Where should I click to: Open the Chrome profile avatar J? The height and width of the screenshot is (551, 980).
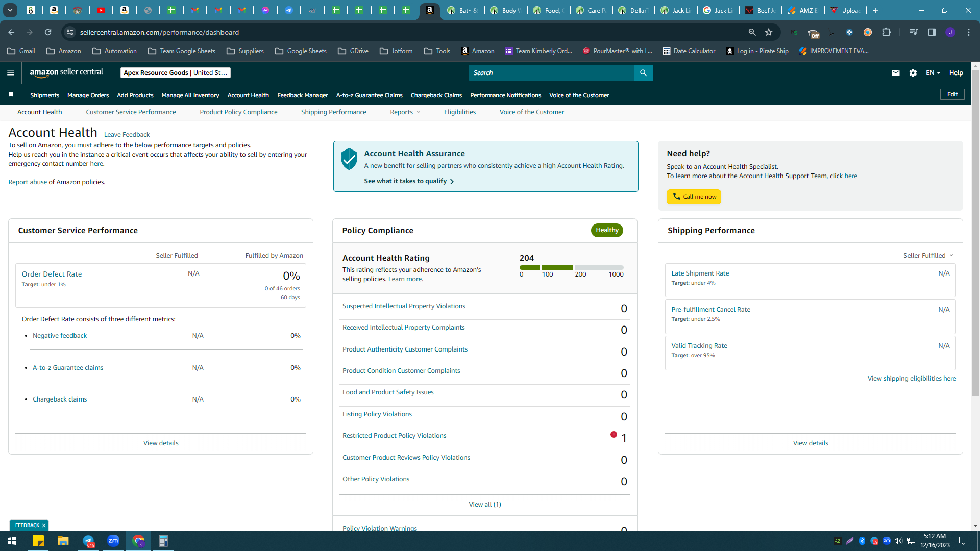pyautogui.click(x=950, y=32)
